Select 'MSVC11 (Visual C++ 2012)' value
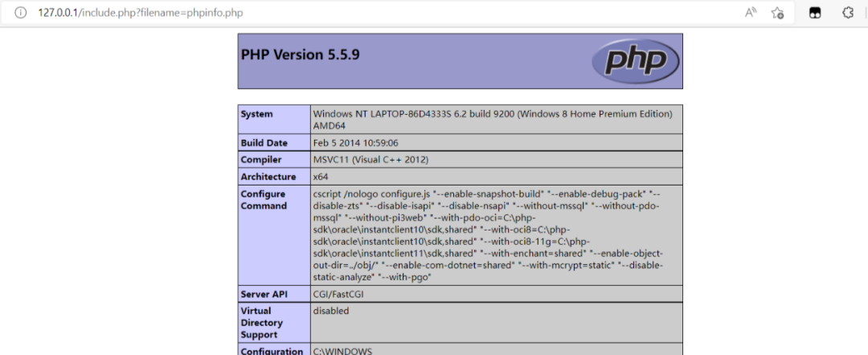 pos(371,160)
